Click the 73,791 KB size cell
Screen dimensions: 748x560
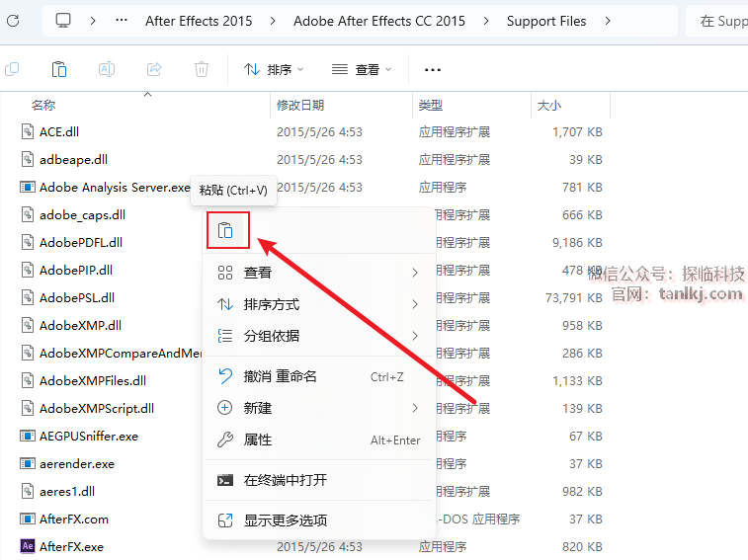click(x=574, y=297)
